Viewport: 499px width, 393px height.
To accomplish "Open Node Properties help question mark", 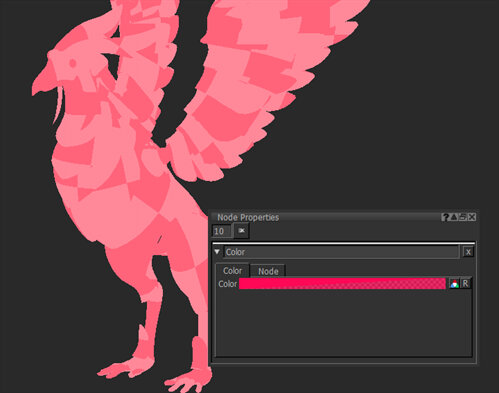I will (x=444, y=217).
